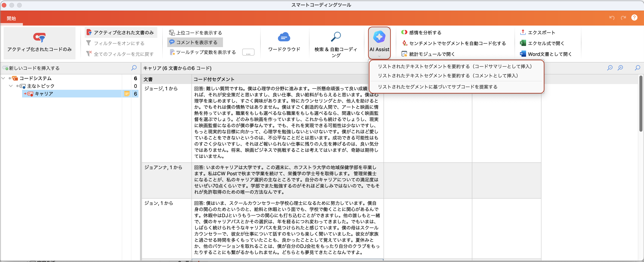644x262 pixels.
Task: Click the AI Assist dropdown arrow
Action: point(379,56)
